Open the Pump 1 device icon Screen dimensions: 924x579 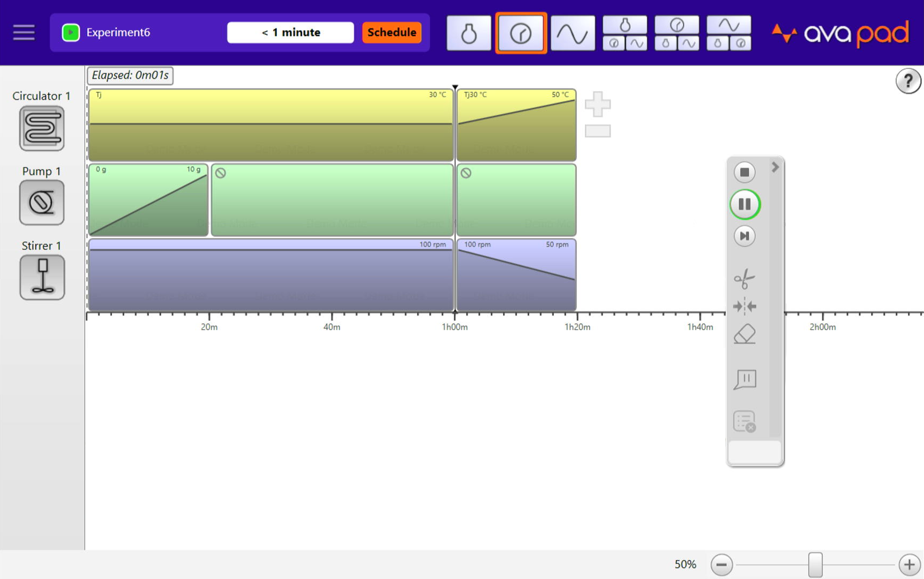pos(42,203)
